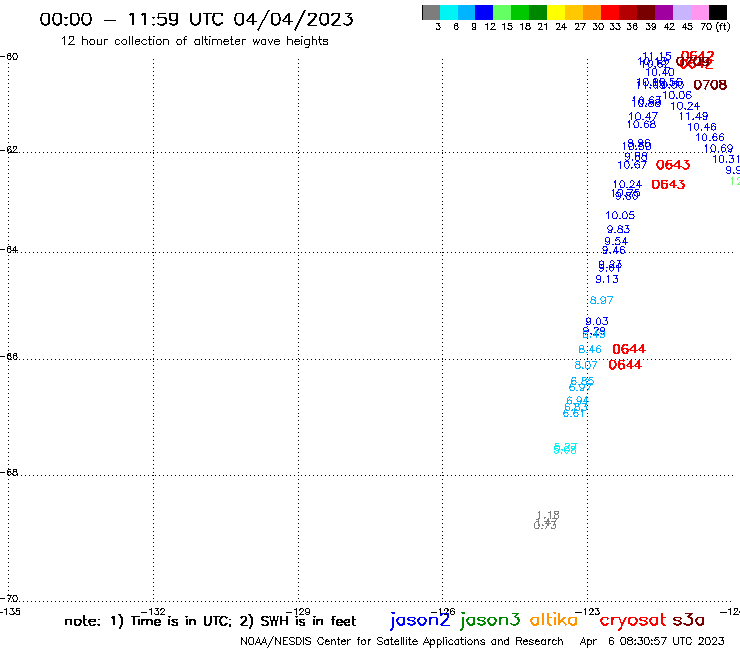Click the note 'Time is in UTC; SWH is in feet'
The width and height of the screenshot is (740, 650).
[x=210, y=621]
